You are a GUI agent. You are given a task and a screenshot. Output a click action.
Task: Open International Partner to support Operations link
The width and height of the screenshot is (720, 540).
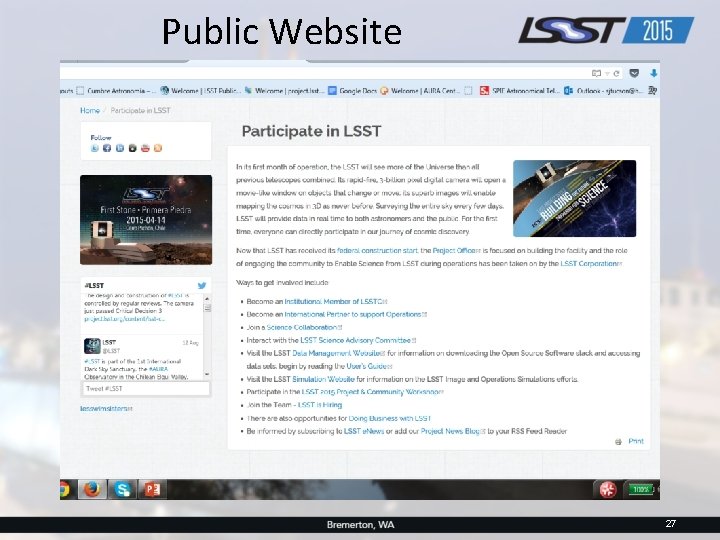pyautogui.click(x=355, y=315)
